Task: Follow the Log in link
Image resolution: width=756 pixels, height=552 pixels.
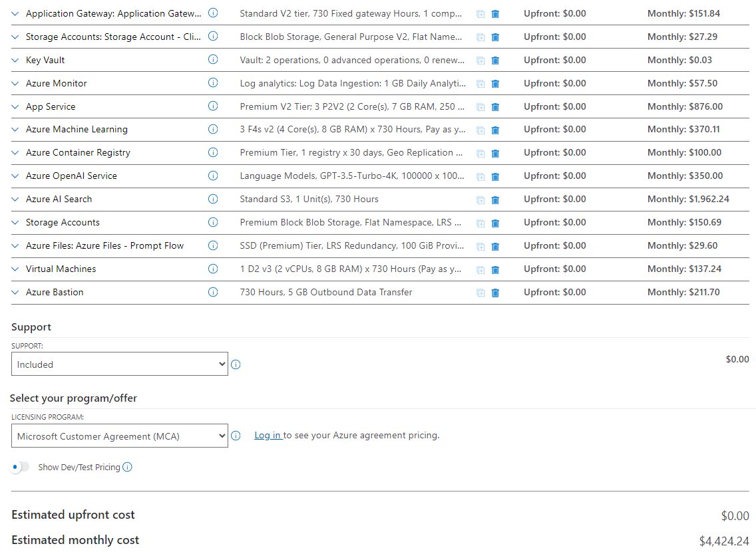Action: [x=268, y=436]
